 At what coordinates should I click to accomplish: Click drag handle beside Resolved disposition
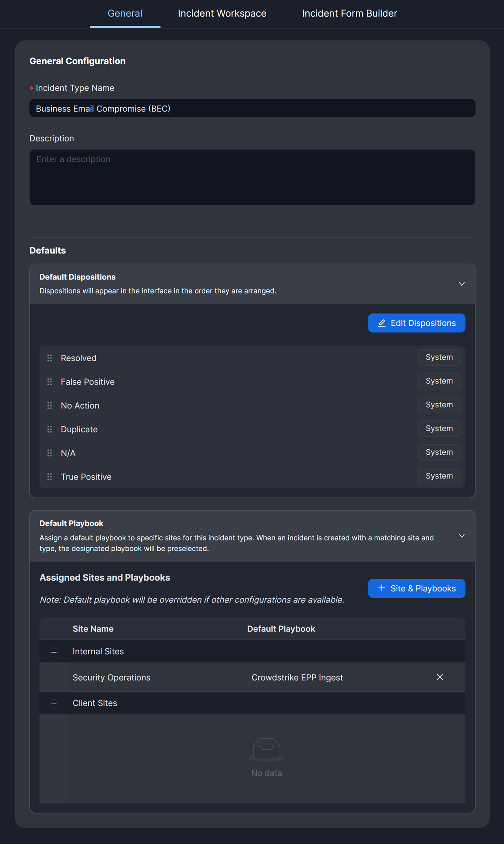(50, 358)
